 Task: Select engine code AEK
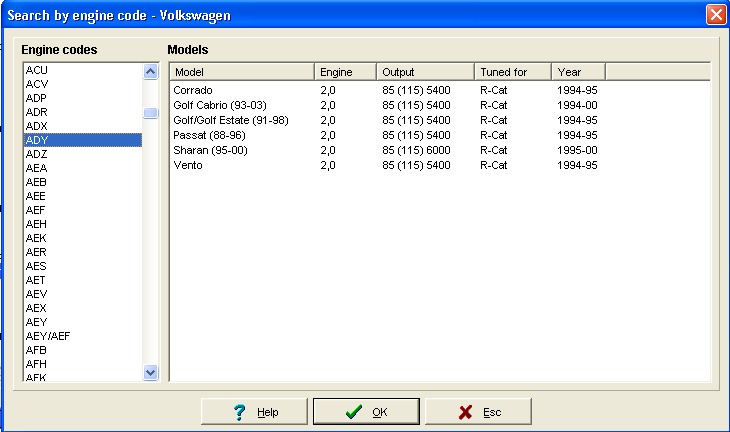pyautogui.click(x=83, y=238)
